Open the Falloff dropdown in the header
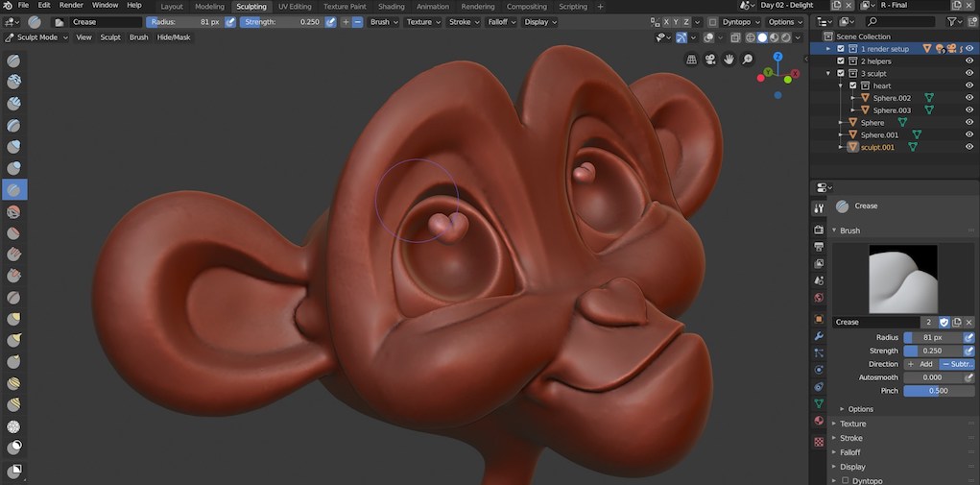The height and width of the screenshot is (485, 980). (x=500, y=21)
